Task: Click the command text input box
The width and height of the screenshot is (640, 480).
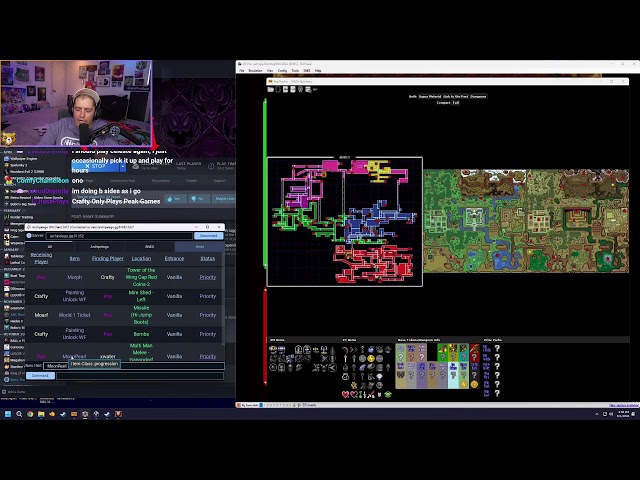Action: 140,376
